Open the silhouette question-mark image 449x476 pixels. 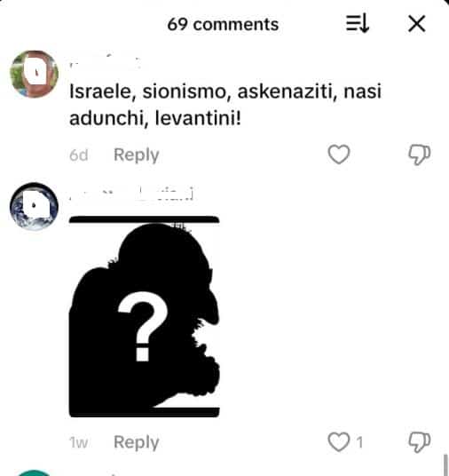click(x=145, y=316)
